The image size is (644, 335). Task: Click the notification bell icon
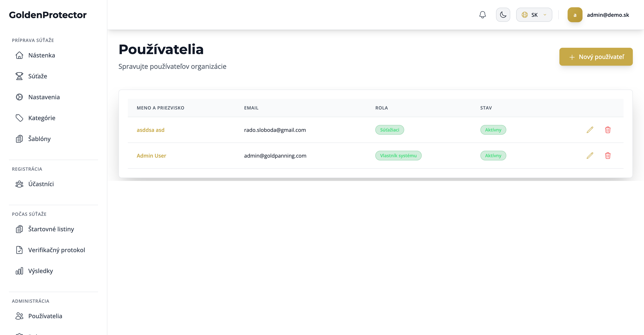482,15
